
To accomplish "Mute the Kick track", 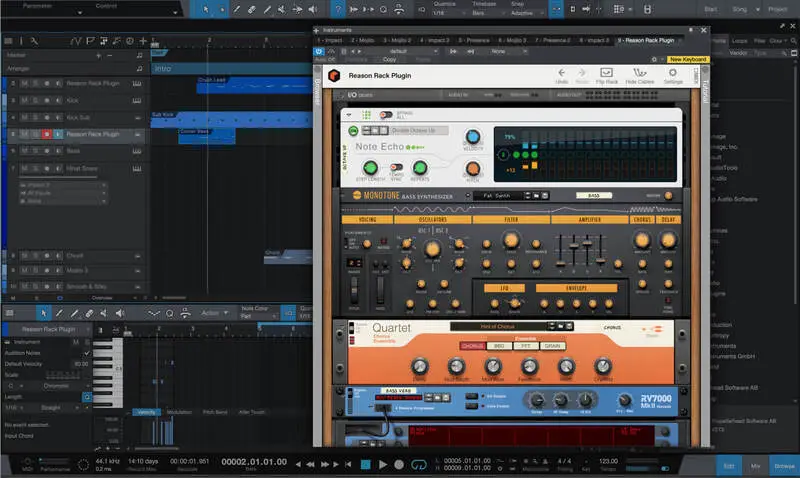I will click(24, 101).
